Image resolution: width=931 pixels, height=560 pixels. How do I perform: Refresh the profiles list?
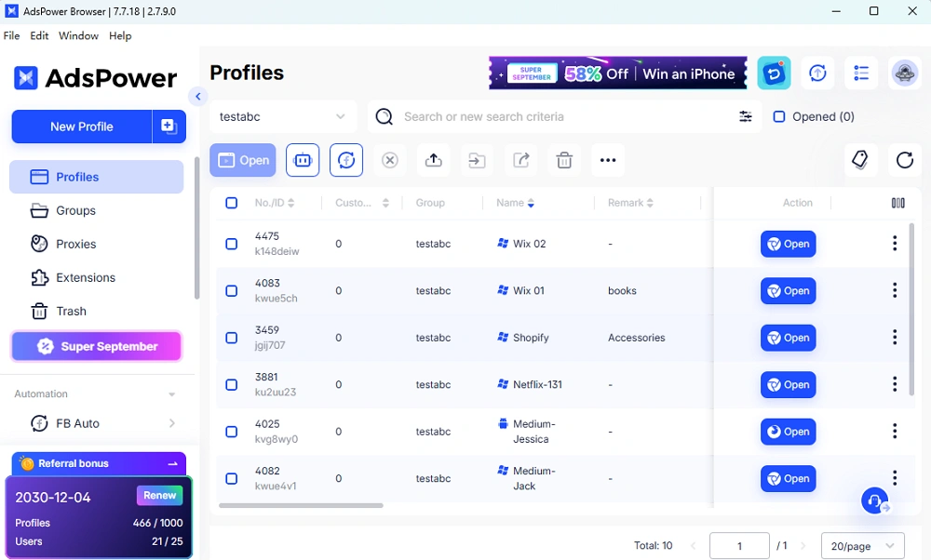[x=905, y=160]
